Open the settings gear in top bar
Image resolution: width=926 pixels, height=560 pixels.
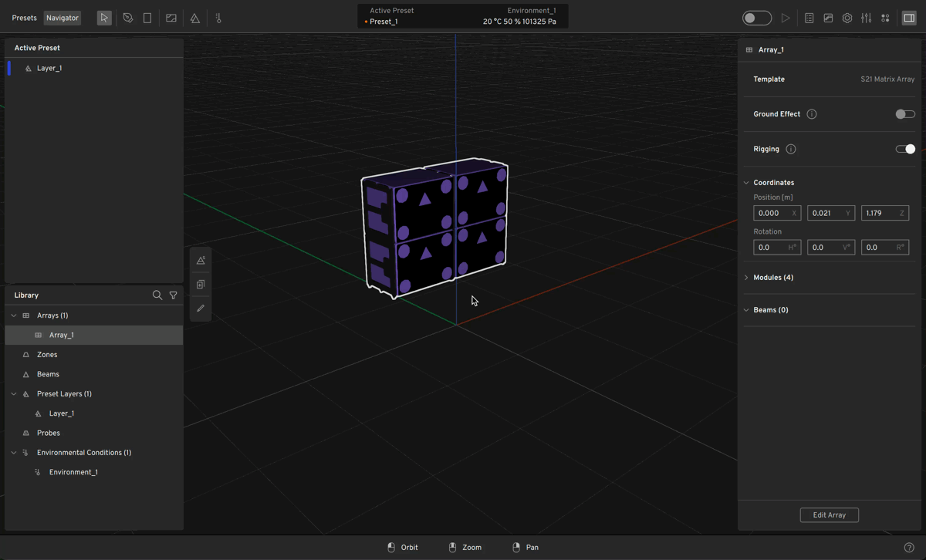coord(847,18)
